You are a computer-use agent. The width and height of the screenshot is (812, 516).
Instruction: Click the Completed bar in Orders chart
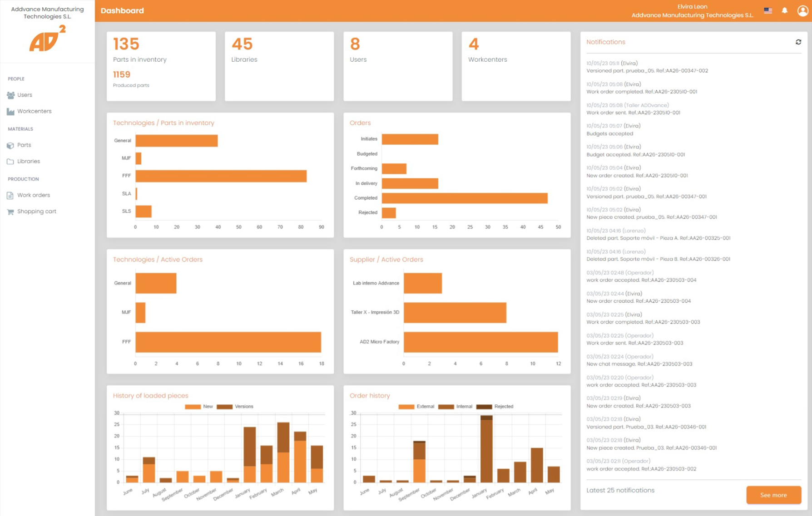464,198
